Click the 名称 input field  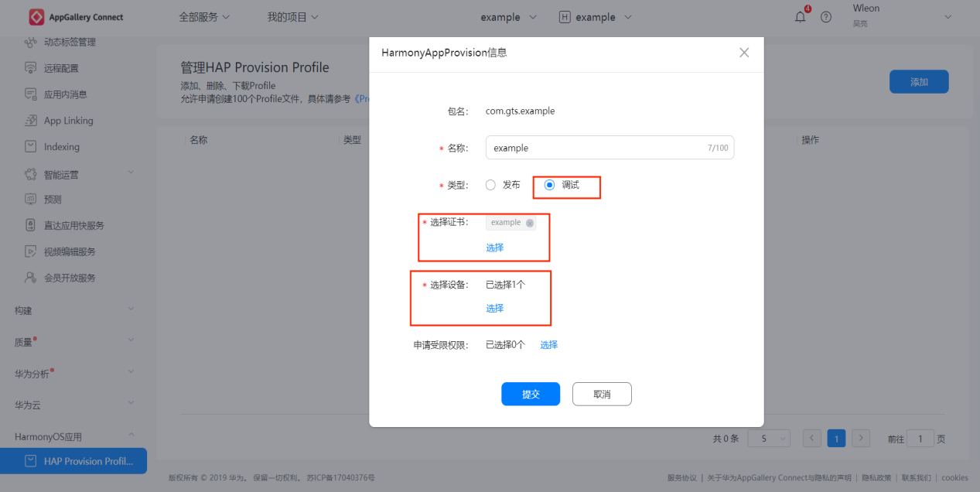[x=610, y=148]
